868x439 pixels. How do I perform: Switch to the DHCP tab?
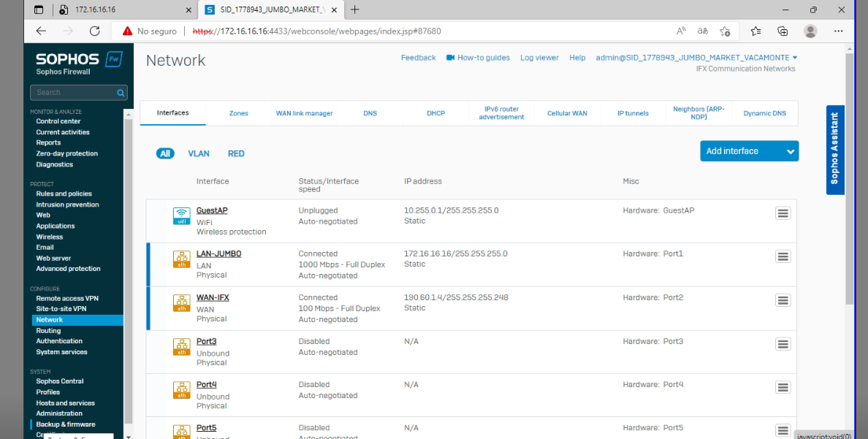tap(435, 113)
